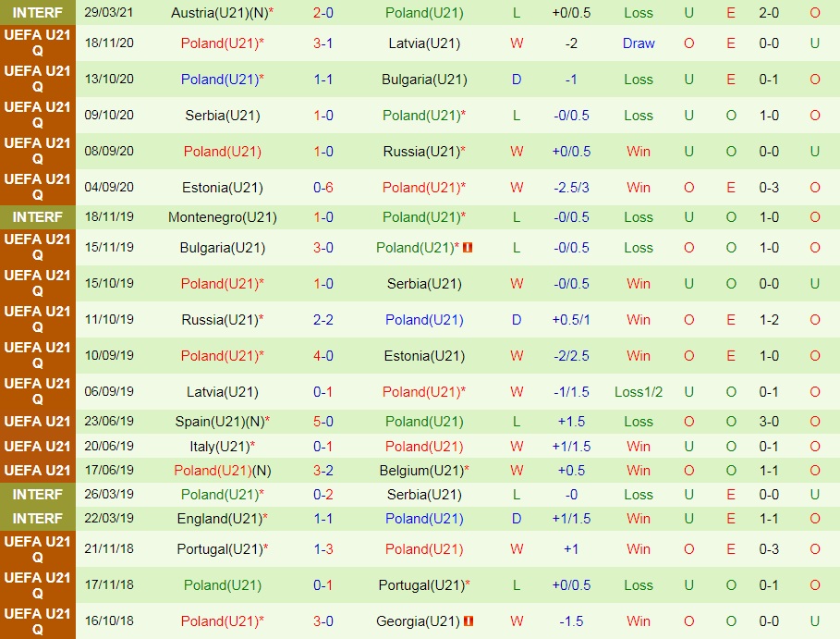Click the Draw result on Latvia row
840x639 pixels.
tap(639, 43)
